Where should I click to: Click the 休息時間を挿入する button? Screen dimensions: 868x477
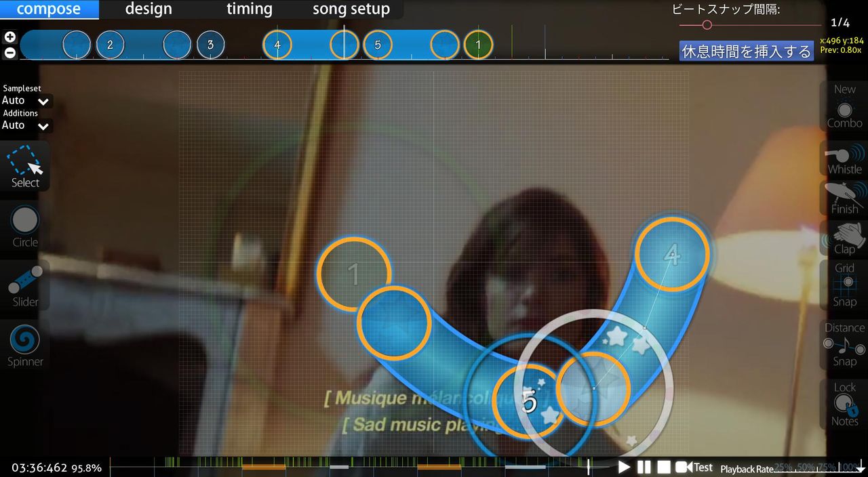click(x=746, y=51)
